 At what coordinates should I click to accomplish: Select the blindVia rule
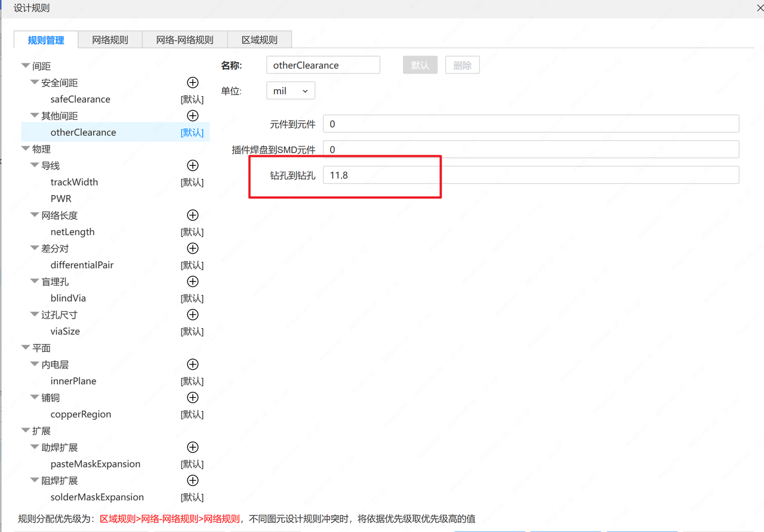click(69, 298)
